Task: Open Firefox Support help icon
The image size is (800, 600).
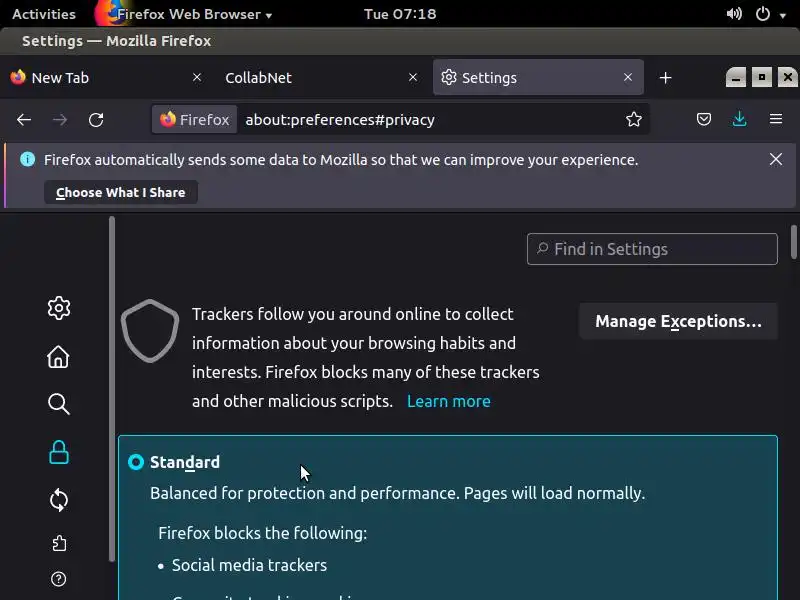Action: [x=59, y=579]
